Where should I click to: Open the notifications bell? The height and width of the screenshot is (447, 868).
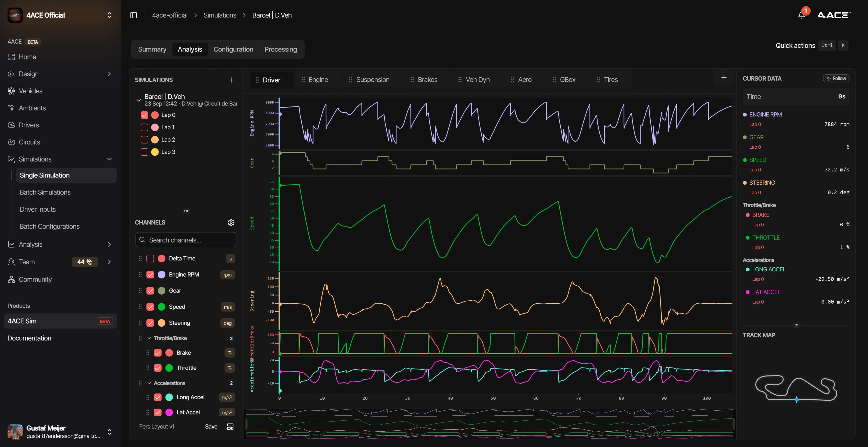point(802,15)
